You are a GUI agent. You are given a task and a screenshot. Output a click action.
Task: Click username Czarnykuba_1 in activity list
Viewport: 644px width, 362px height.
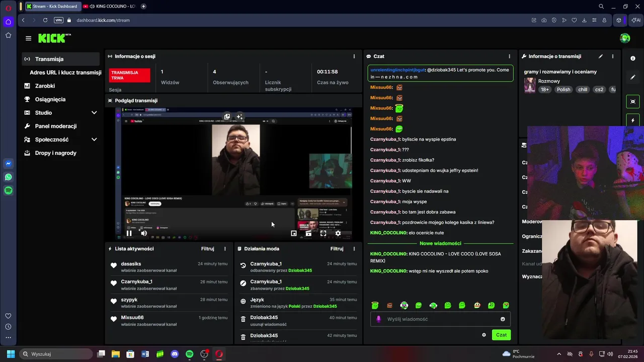(136, 282)
